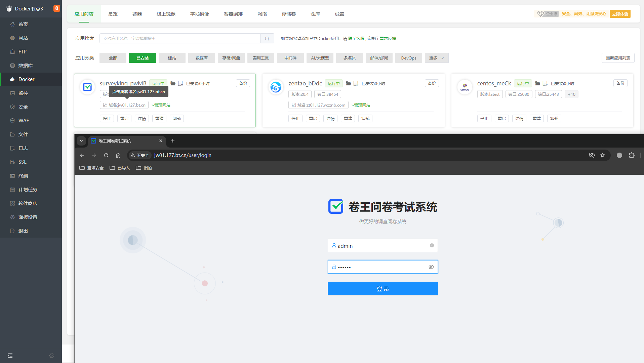Click the orange notification badge near Docker节点3

coord(57,8)
